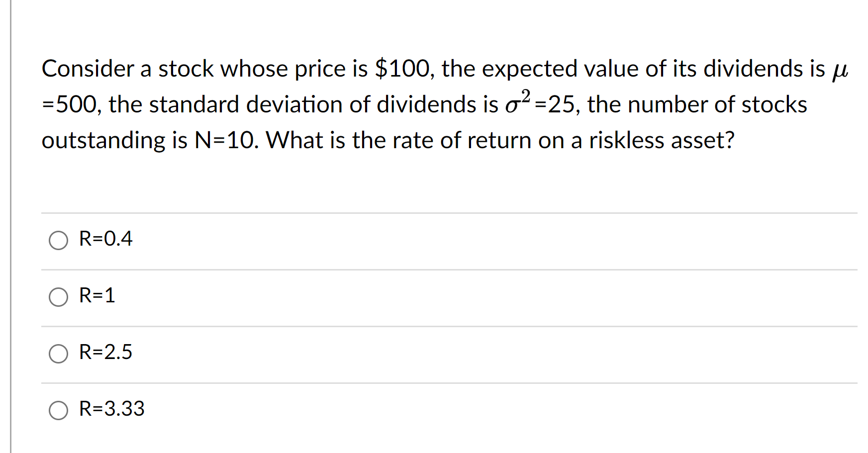868x453 pixels.
Task: Select the R=1 radio button
Action: click(58, 297)
